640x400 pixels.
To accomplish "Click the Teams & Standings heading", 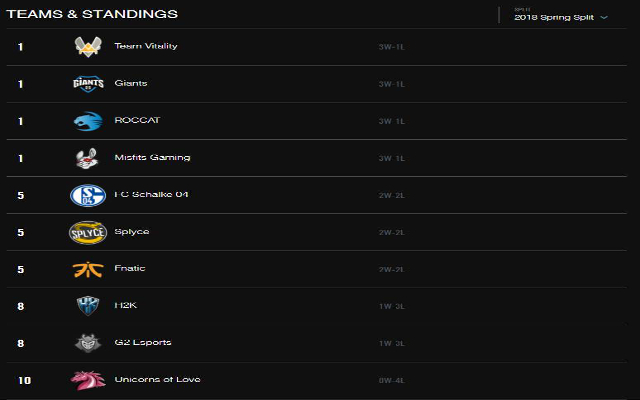I will 92,14.
